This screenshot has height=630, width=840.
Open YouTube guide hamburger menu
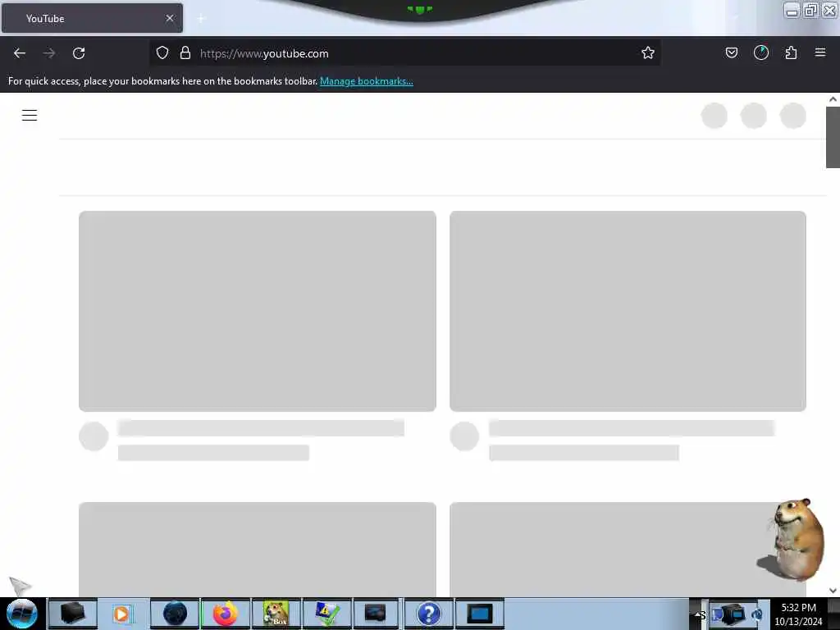point(30,115)
